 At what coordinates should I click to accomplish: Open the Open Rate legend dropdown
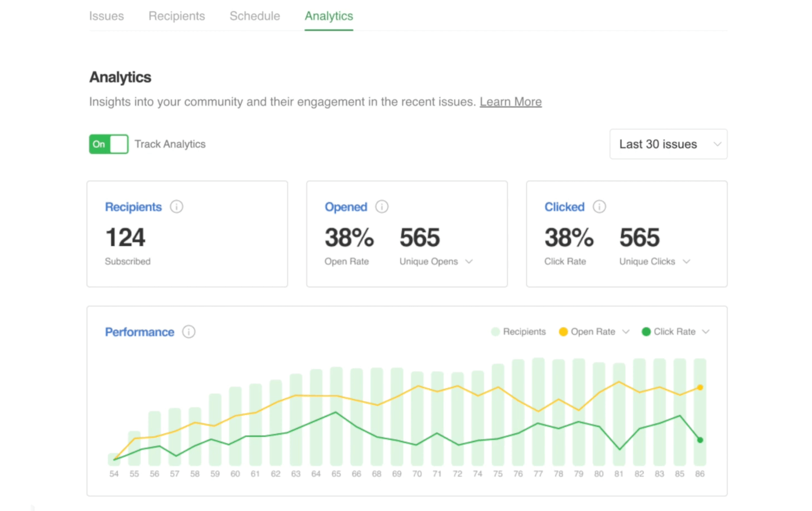point(626,332)
